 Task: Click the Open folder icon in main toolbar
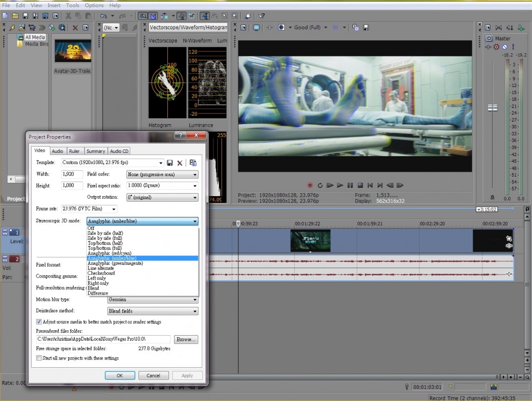(16, 16)
